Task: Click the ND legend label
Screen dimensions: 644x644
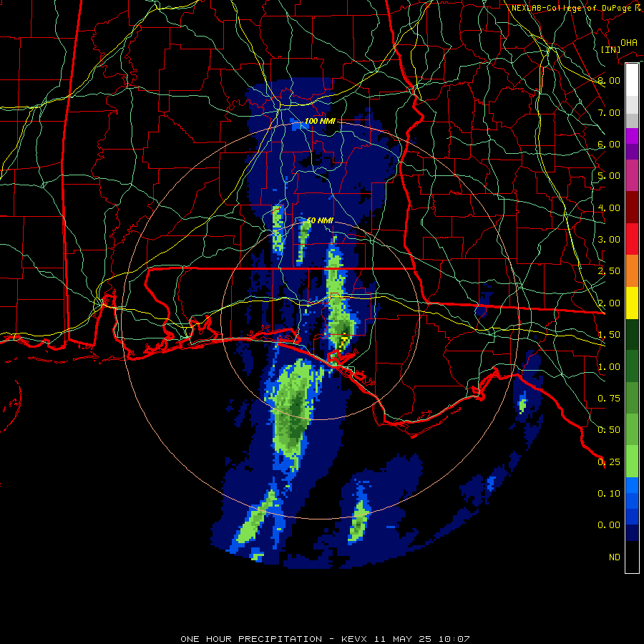Action: (x=615, y=557)
